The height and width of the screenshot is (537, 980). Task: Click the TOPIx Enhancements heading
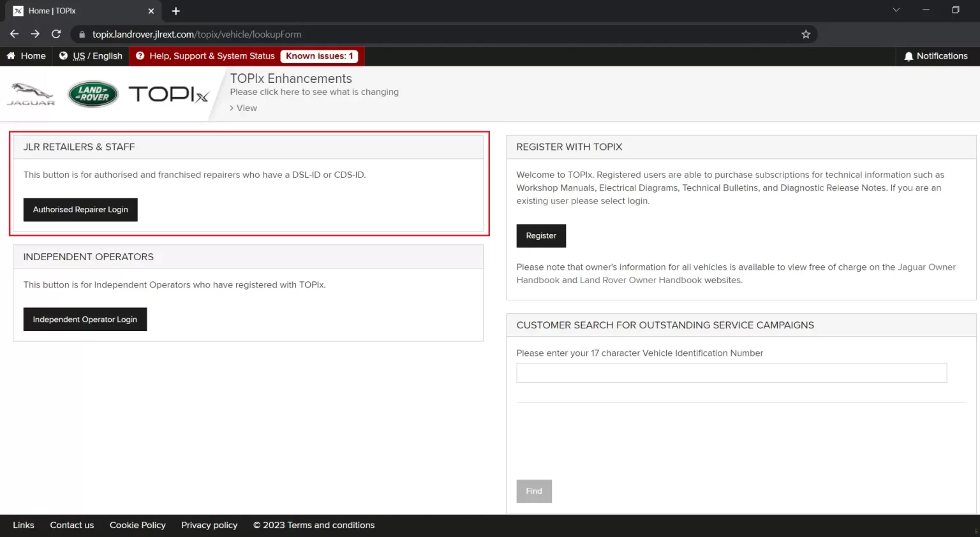click(x=291, y=78)
